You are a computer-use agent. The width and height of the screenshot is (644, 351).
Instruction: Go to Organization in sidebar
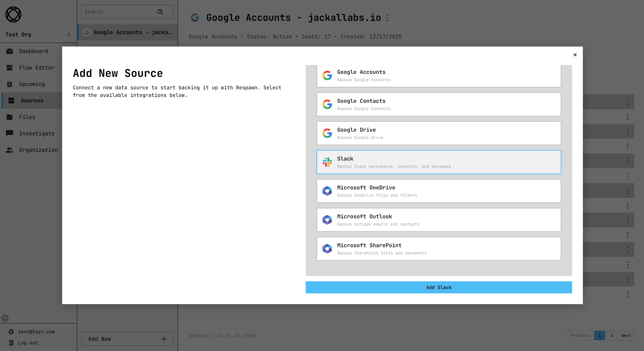[38, 150]
